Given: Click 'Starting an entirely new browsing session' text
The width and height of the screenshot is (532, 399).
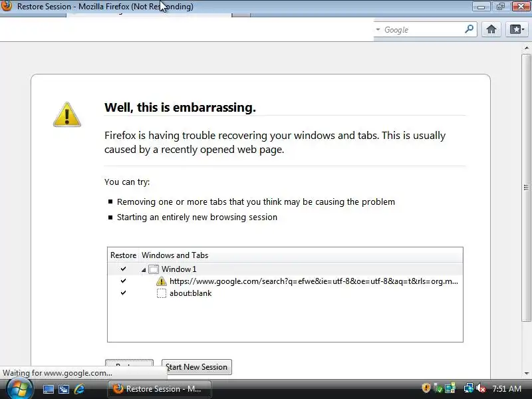Looking at the screenshot, I should pos(197,217).
